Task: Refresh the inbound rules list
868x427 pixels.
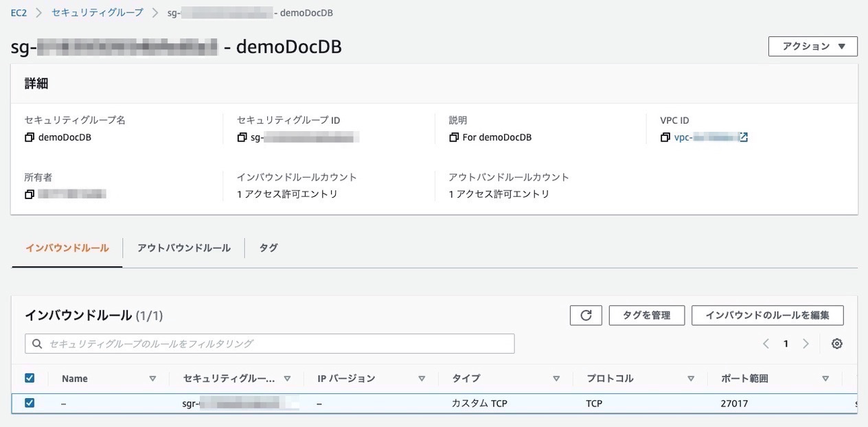Action: (x=586, y=315)
